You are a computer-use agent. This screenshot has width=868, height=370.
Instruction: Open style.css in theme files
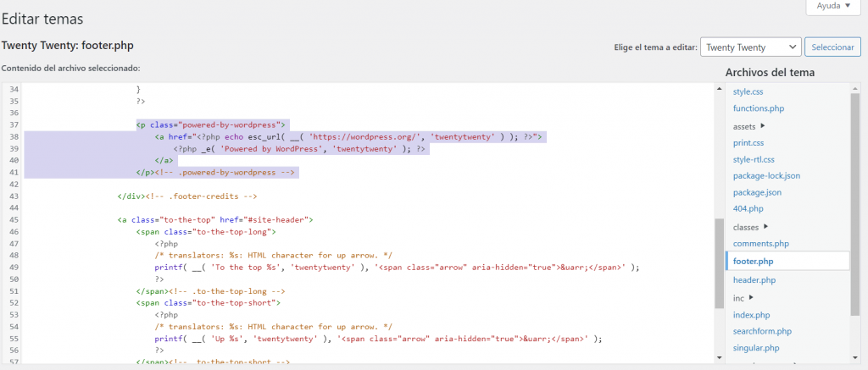point(748,91)
